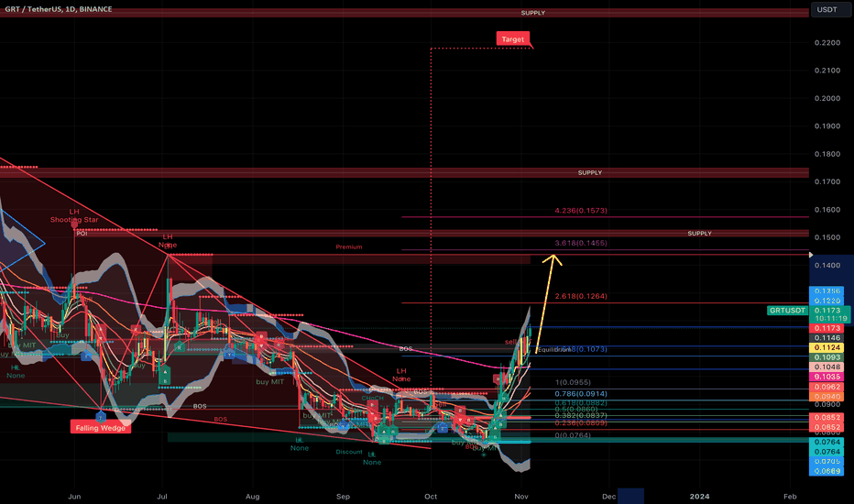Click the magenta 0.1035 price tag
This screenshot has width=854, height=504.
pos(827,377)
